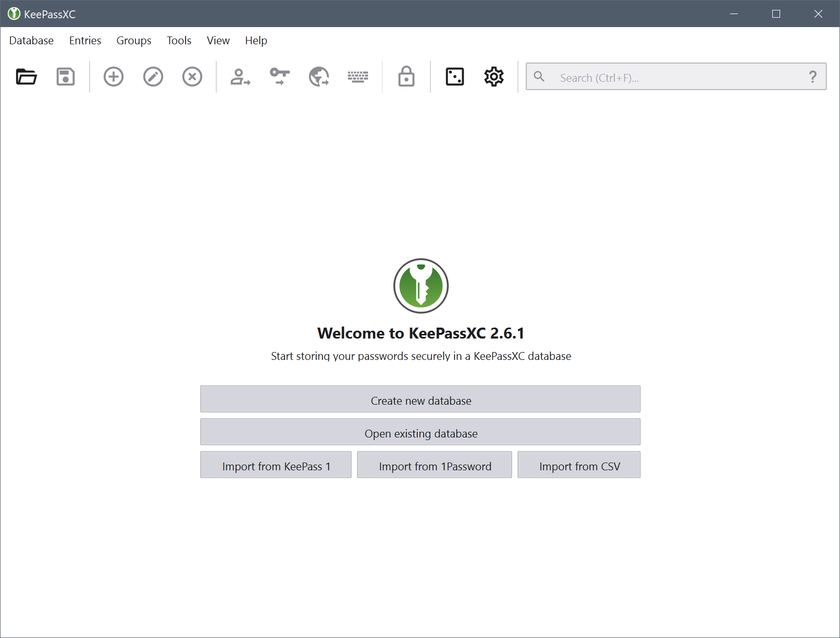This screenshot has height=638, width=840.
Task: Click the large KeePassXC key logo
Action: [421, 286]
